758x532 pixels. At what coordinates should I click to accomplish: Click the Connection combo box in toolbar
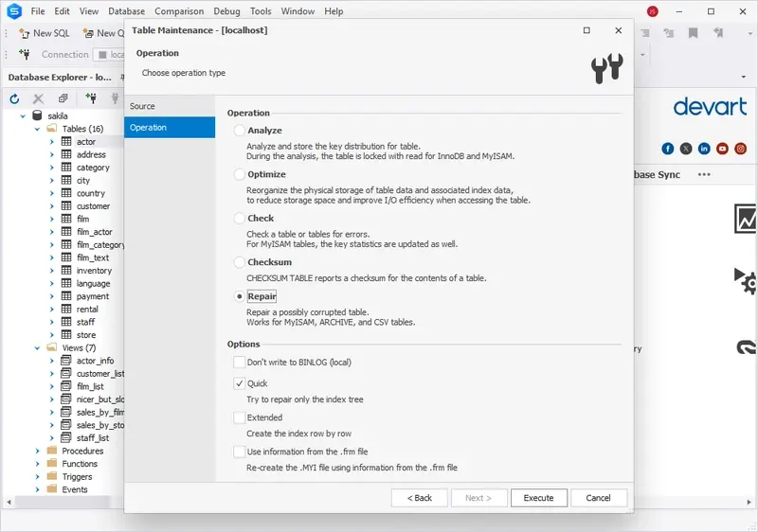109,55
